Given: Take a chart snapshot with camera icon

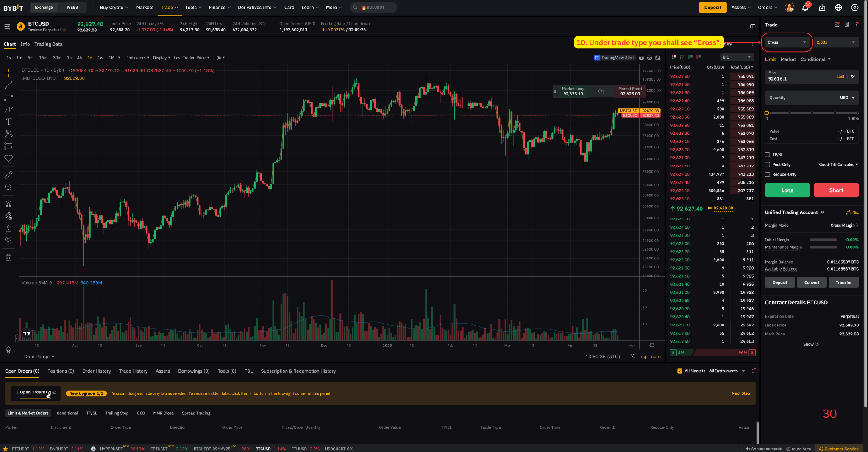Looking at the screenshot, I should click(641, 58).
